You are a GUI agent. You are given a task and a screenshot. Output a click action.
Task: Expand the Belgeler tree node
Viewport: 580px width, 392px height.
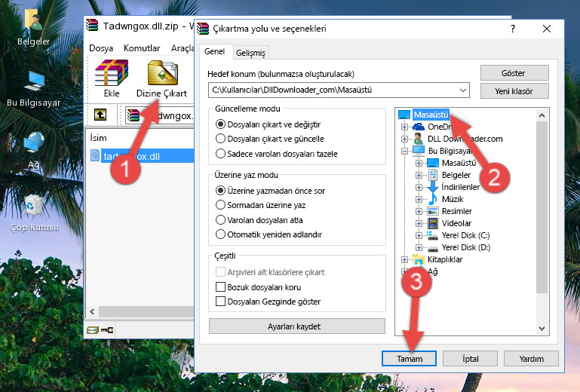point(419,175)
